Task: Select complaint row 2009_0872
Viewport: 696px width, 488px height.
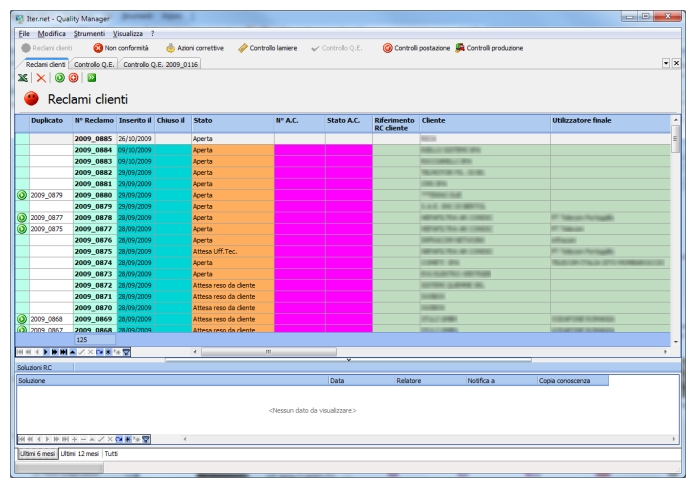Action: 343,285
